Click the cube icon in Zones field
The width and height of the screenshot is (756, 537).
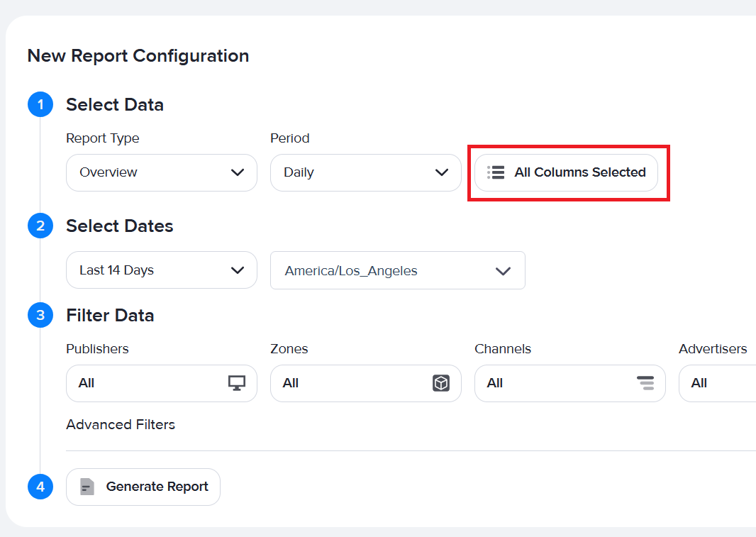click(x=441, y=383)
